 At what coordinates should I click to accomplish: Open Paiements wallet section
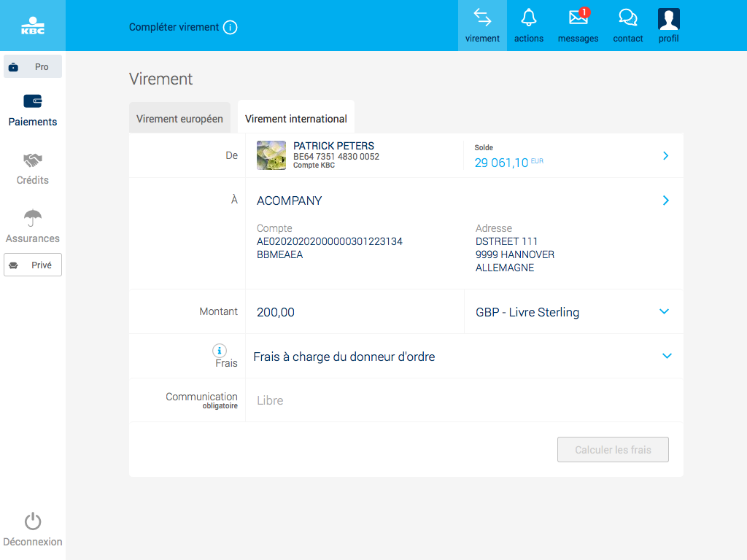click(32, 111)
